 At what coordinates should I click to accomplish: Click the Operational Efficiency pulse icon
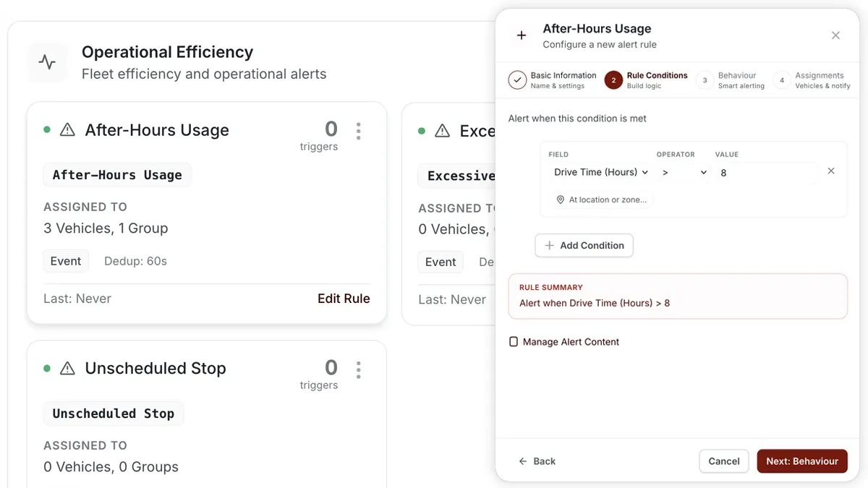47,62
